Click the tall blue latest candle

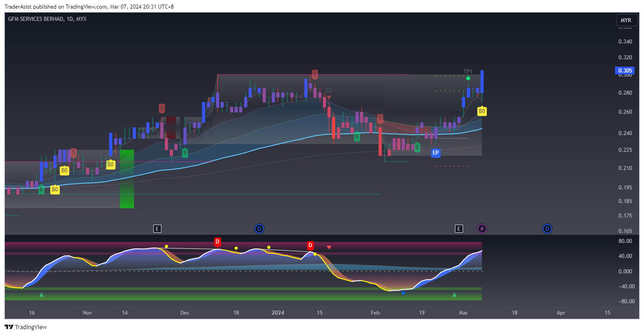[x=482, y=82]
